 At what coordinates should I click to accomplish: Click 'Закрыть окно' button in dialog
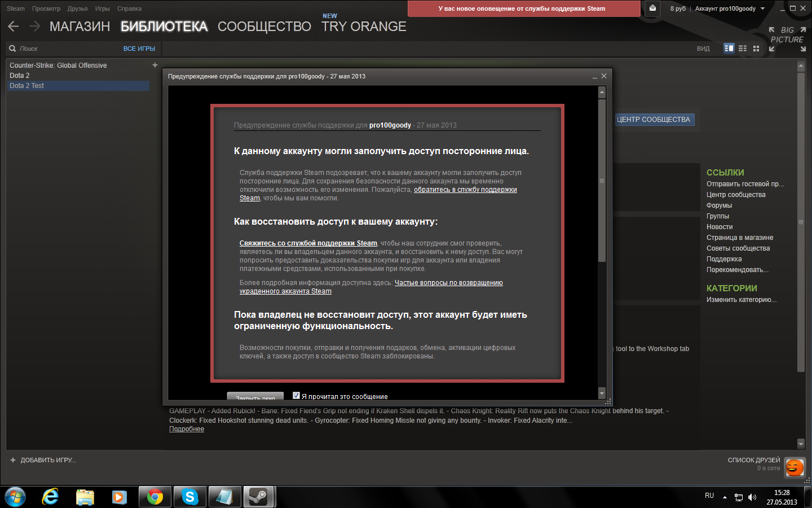255,396
